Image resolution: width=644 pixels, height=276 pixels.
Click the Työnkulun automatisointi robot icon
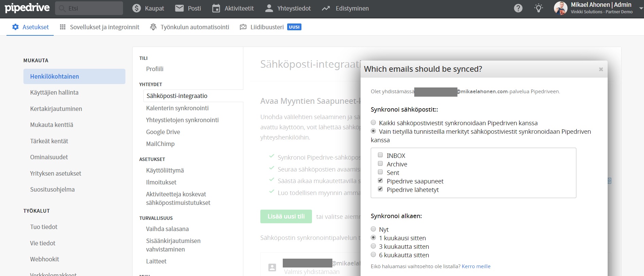click(153, 27)
